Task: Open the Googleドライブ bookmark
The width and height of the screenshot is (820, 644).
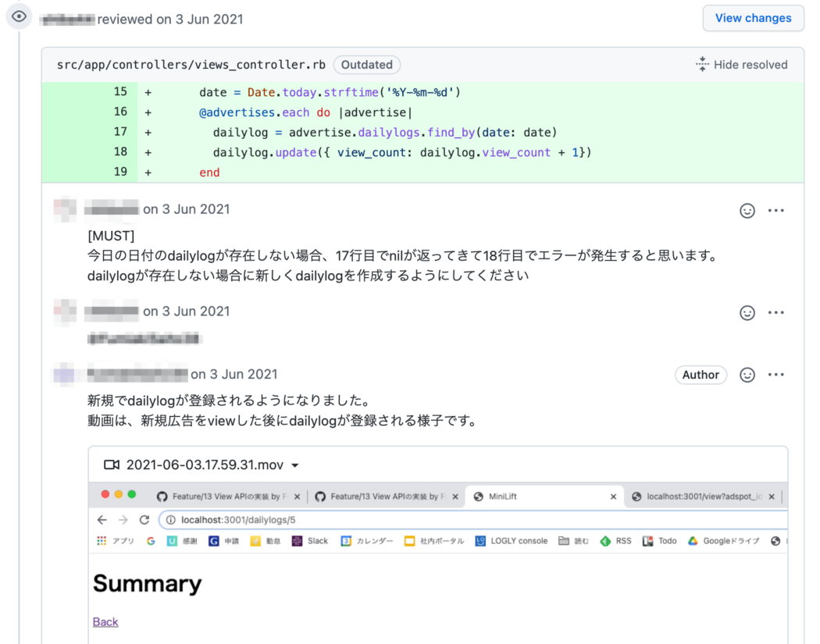Action: coord(724,541)
